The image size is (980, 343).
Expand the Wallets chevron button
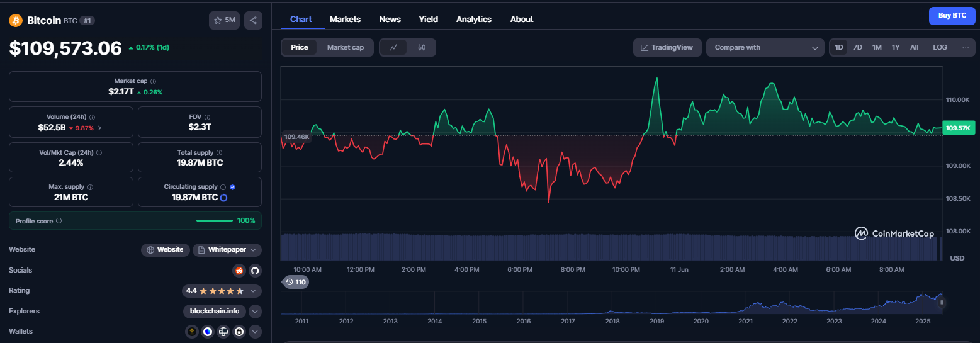[255, 331]
